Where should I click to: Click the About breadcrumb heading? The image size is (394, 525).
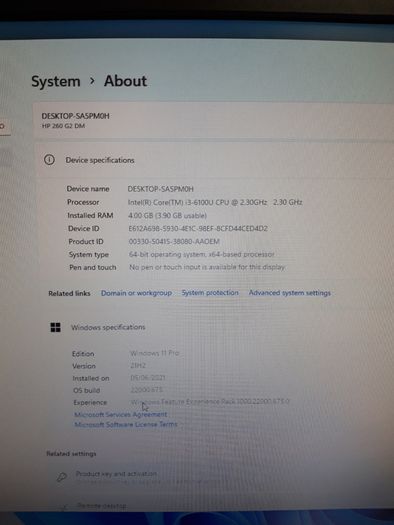click(x=126, y=81)
